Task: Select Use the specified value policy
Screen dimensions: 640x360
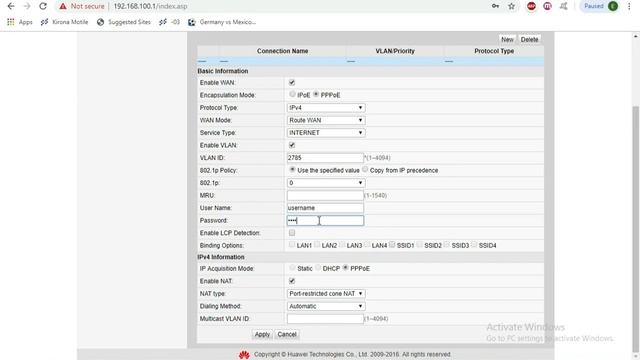Action: 292,169
